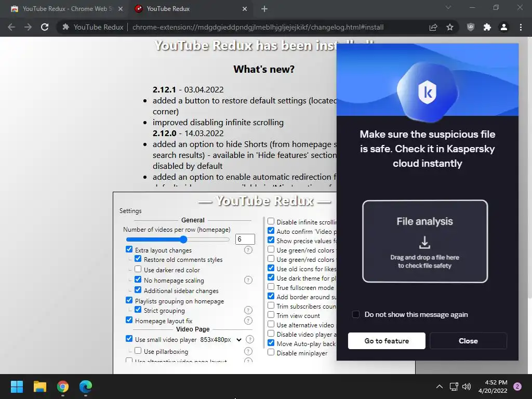
Task: Toggle Playlists grouping on homepage
Action: coord(129,300)
